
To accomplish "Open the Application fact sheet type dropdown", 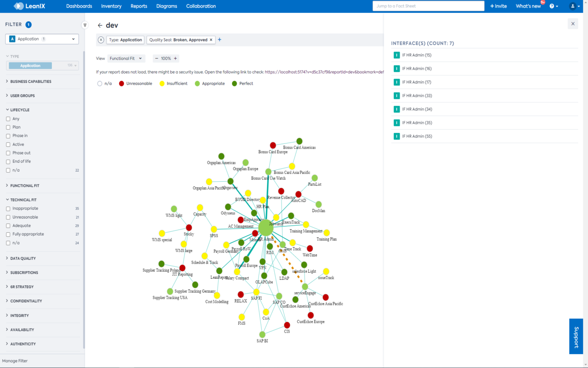I will coord(42,39).
